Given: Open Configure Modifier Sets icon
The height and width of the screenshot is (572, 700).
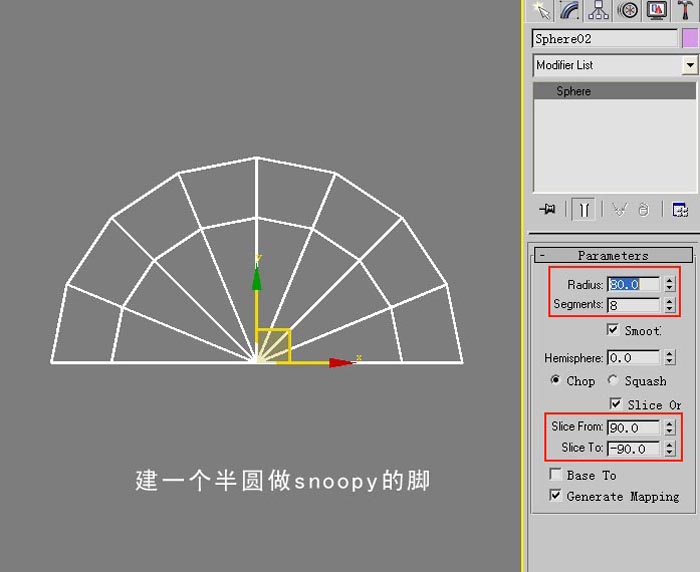Looking at the screenshot, I should tap(680, 209).
